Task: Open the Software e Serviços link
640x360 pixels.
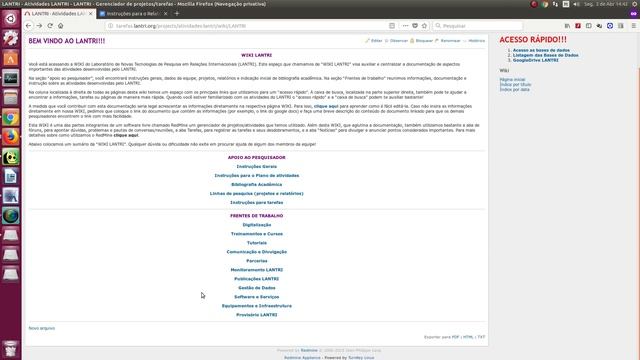Action: [x=257, y=297]
